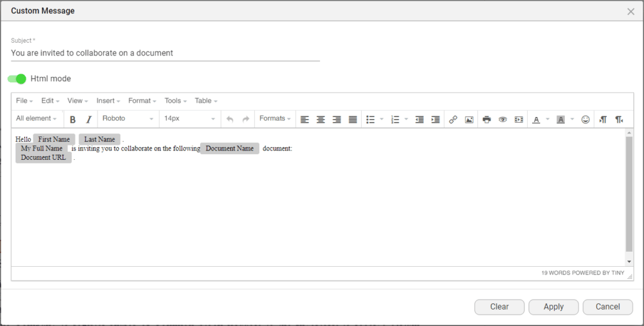Image resolution: width=644 pixels, height=326 pixels.
Task: Choose the text color swatch
Action: coord(536,119)
